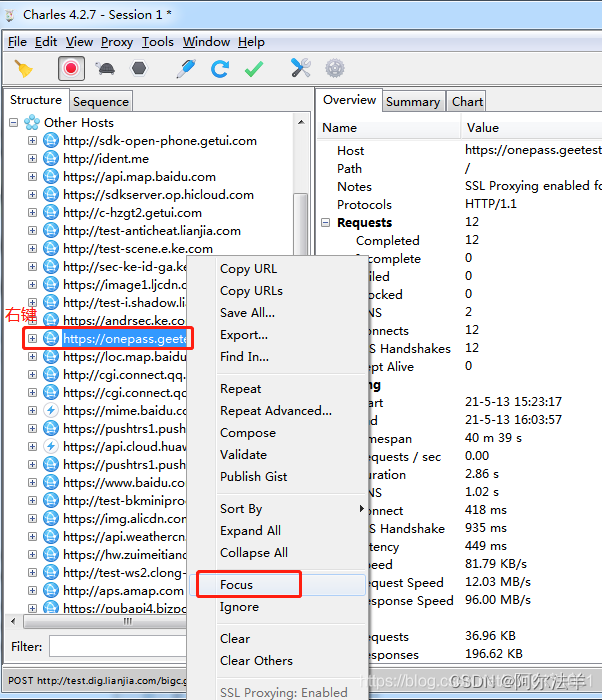
Task: Toggle throttling with the turtle icon
Action: (105, 68)
